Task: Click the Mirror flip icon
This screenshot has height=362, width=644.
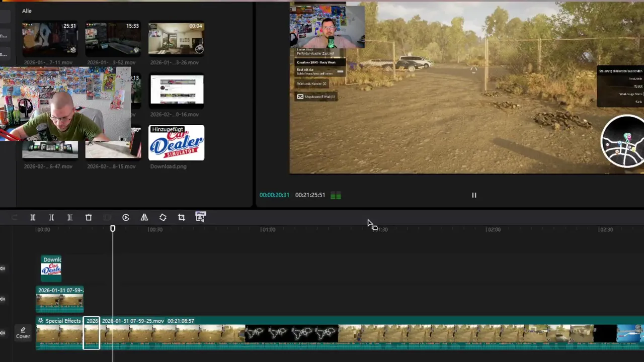Action: [x=144, y=217]
